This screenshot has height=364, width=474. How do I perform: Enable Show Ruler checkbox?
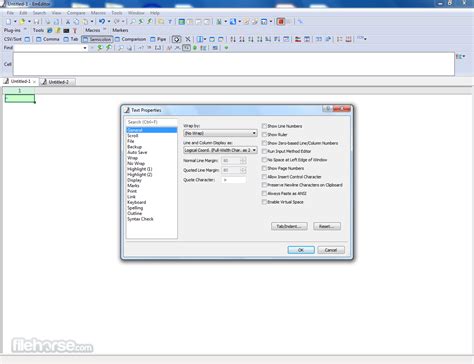pyautogui.click(x=264, y=134)
